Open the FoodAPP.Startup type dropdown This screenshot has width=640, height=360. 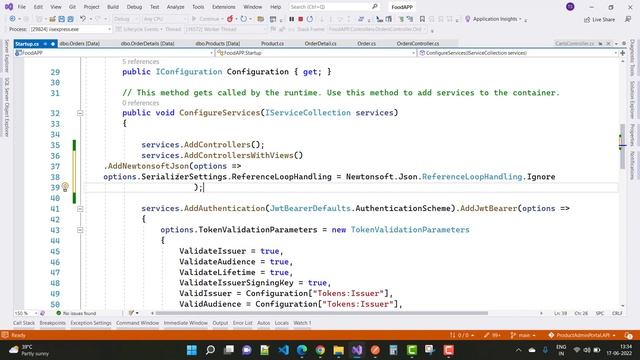pyautogui.click(x=316, y=53)
